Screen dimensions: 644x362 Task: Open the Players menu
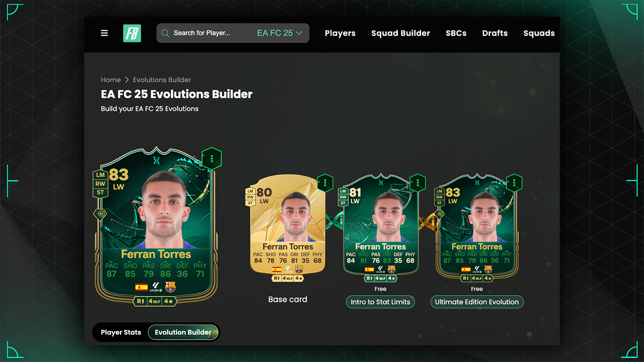point(340,33)
